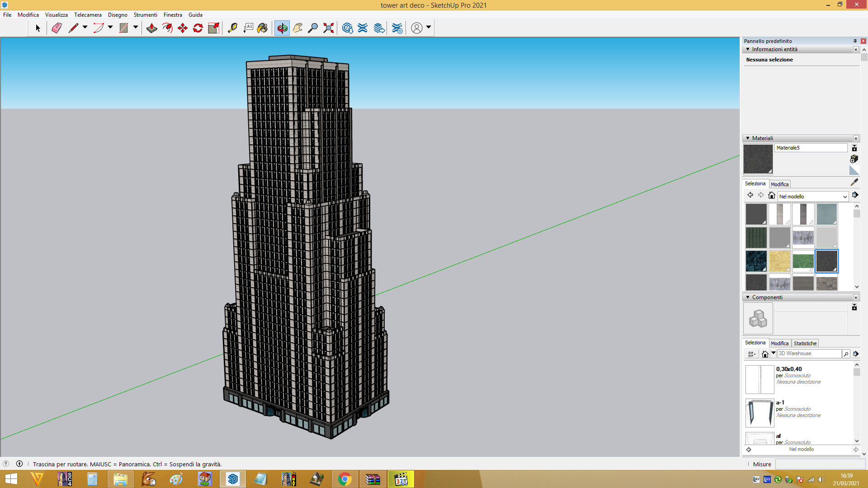Switch to Modifica tab in Materiali

click(x=779, y=184)
